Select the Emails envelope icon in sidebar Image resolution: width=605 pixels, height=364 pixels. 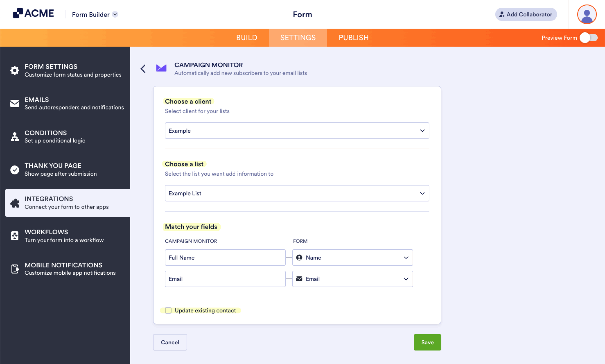14,103
